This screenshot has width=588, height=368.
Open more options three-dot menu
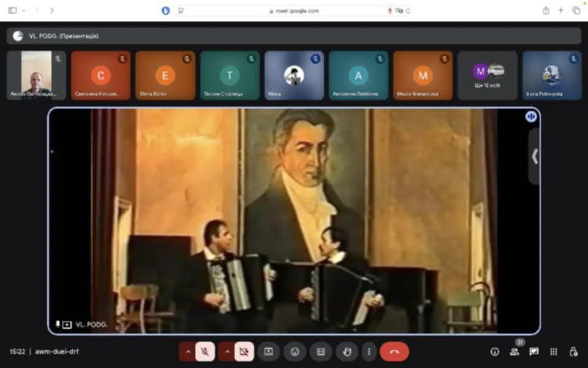[x=369, y=352]
